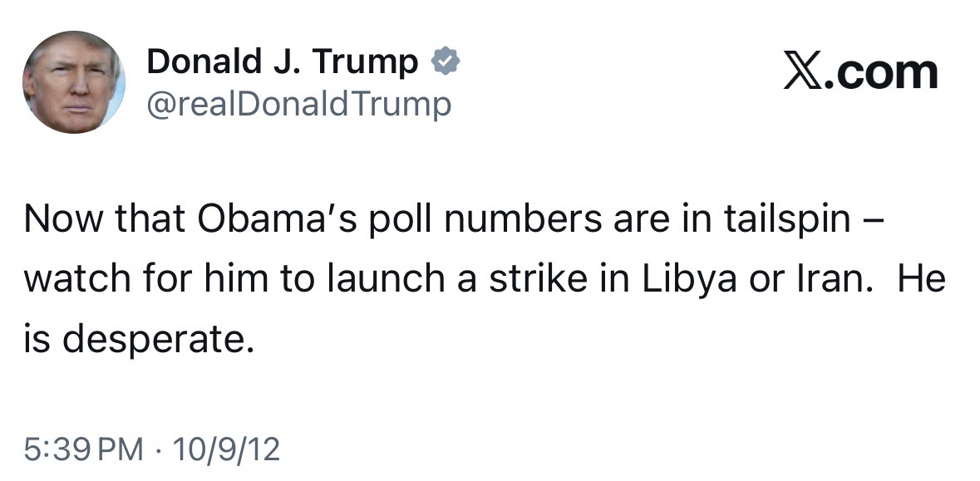The width and height of the screenshot is (980, 481).
Task: Open the circular profile avatar photo
Action: [74, 82]
